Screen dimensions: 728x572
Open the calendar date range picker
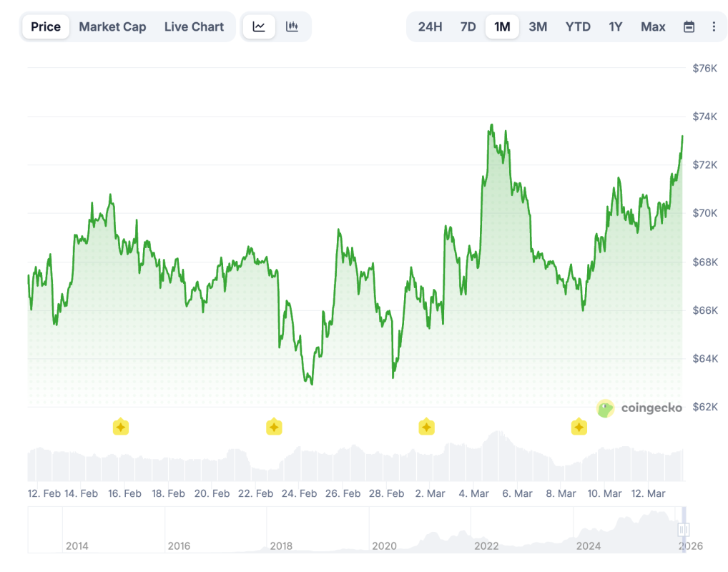click(689, 26)
